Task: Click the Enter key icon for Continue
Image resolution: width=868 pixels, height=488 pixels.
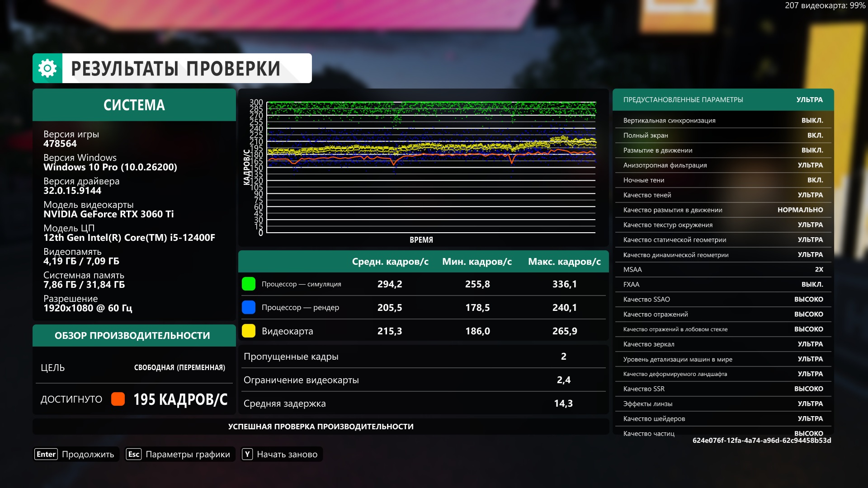Action: [x=46, y=454]
